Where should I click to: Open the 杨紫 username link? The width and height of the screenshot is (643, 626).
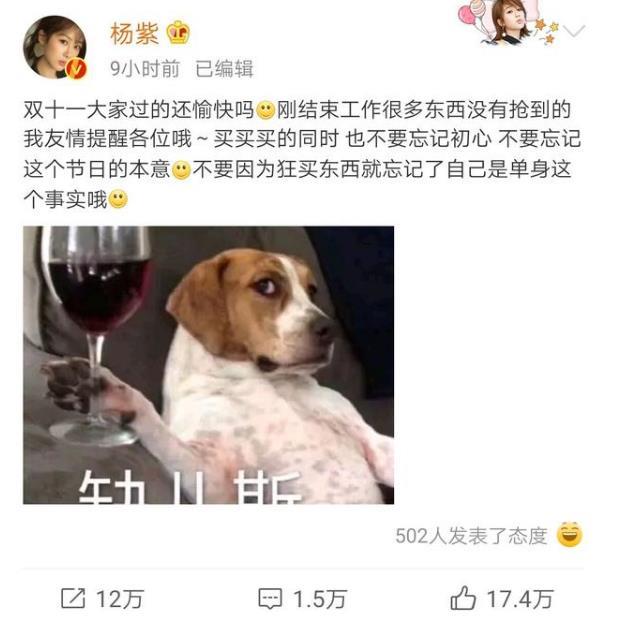pos(135,33)
